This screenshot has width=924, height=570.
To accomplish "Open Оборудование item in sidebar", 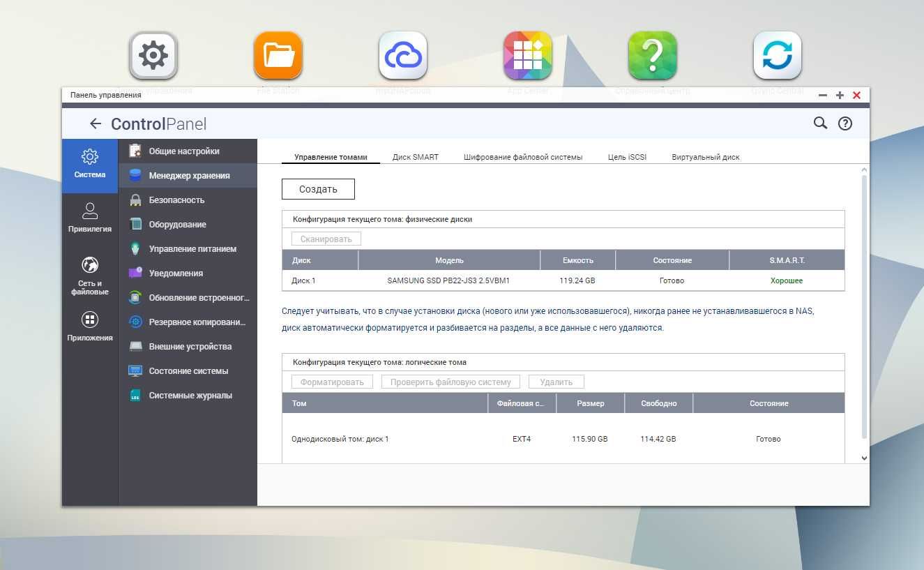I will pos(188,225).
